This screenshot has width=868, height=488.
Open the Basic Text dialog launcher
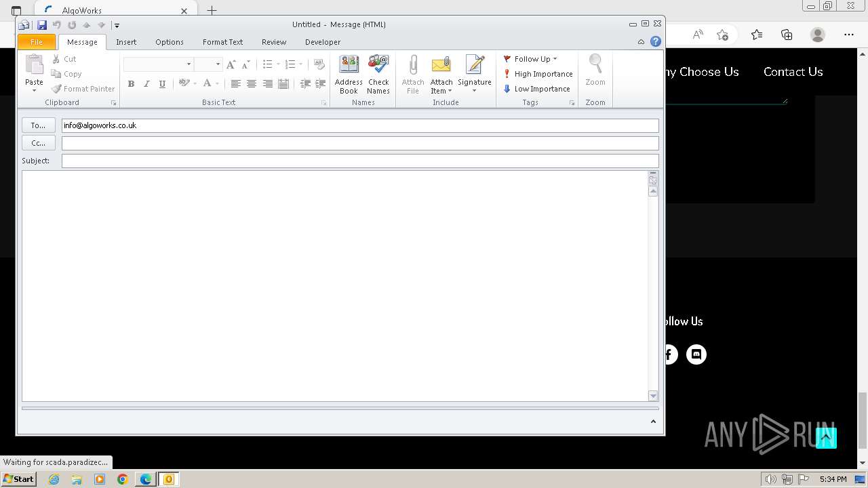[x=324, y=103]
